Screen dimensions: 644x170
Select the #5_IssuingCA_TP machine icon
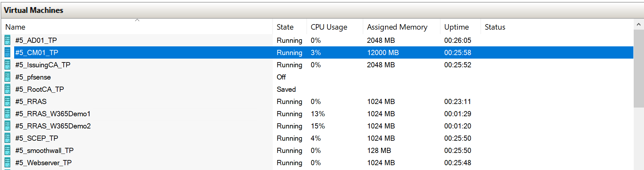tap(7, 65)
